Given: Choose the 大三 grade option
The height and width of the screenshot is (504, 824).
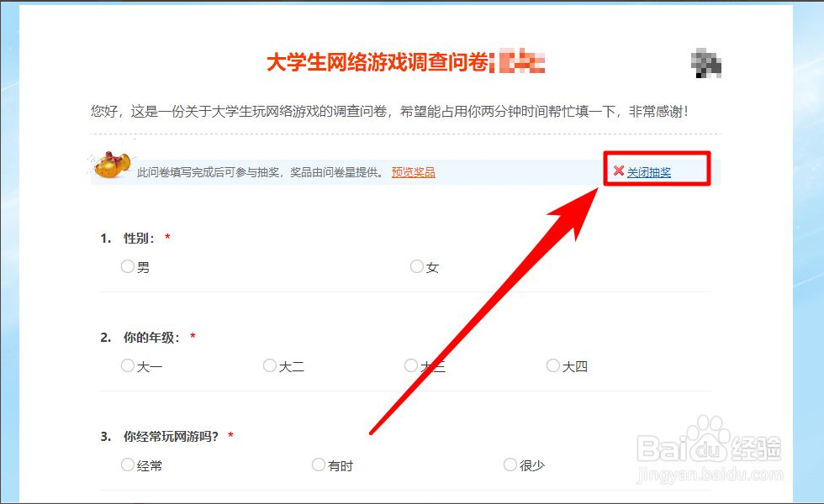Looking at the screenshot, I should click(411, 365).
